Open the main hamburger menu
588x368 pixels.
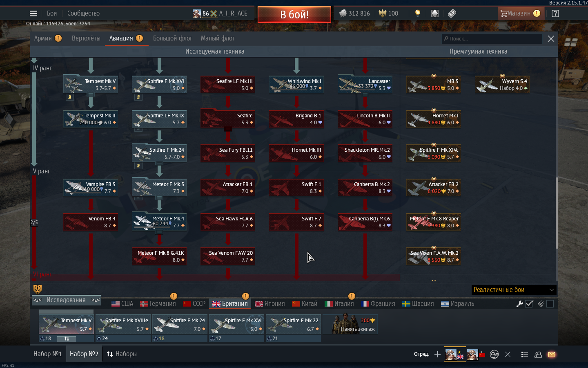pyautogui.click(x=33, y=13)
